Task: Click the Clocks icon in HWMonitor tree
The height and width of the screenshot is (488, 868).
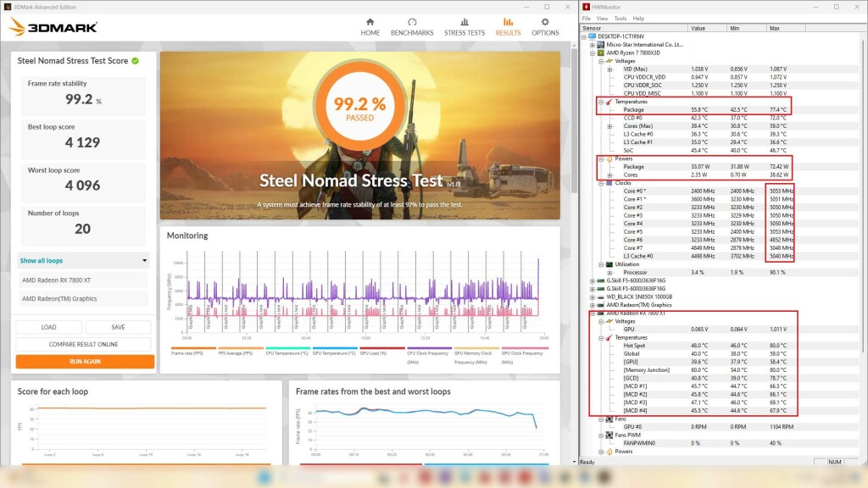Action: (609, 183)
